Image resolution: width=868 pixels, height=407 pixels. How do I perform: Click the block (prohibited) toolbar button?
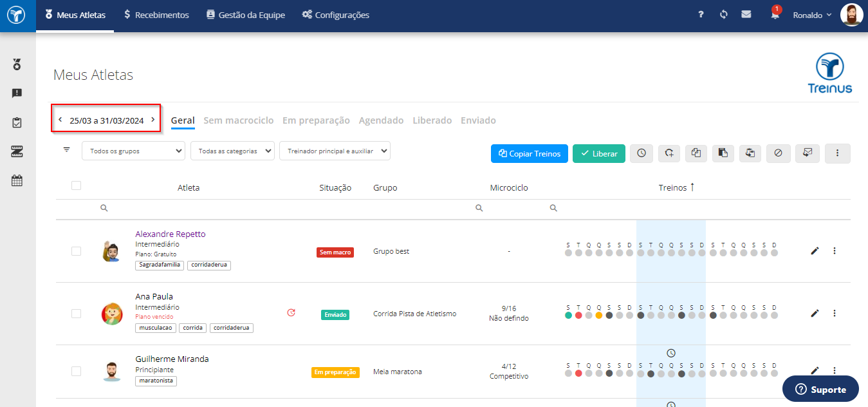point(778,153)
